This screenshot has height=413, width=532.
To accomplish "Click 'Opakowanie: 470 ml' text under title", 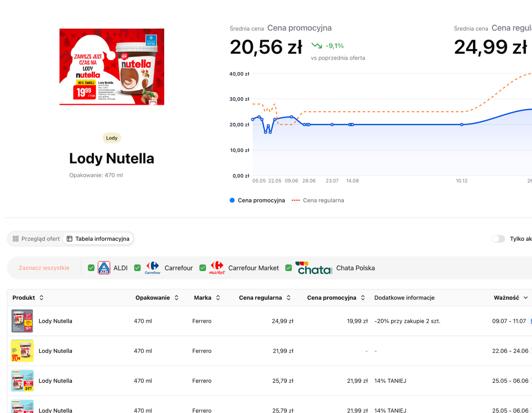I will click(x=96, y=175).
